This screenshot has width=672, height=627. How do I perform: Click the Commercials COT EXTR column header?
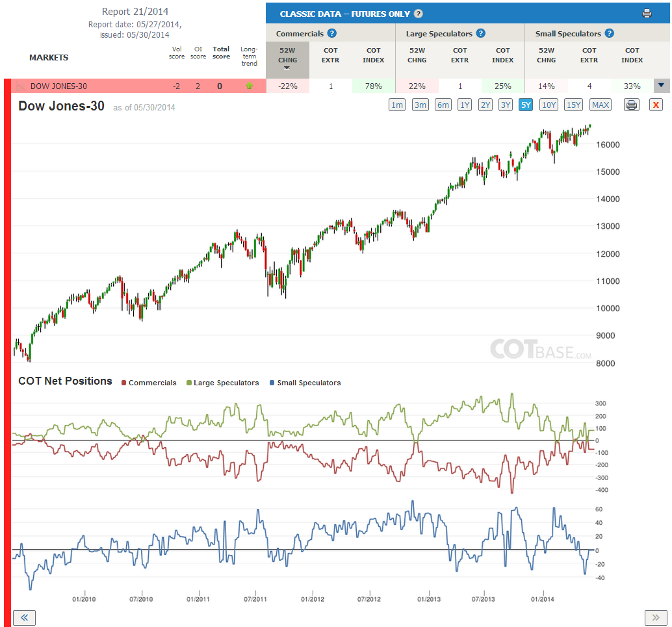tap(330, 55)
